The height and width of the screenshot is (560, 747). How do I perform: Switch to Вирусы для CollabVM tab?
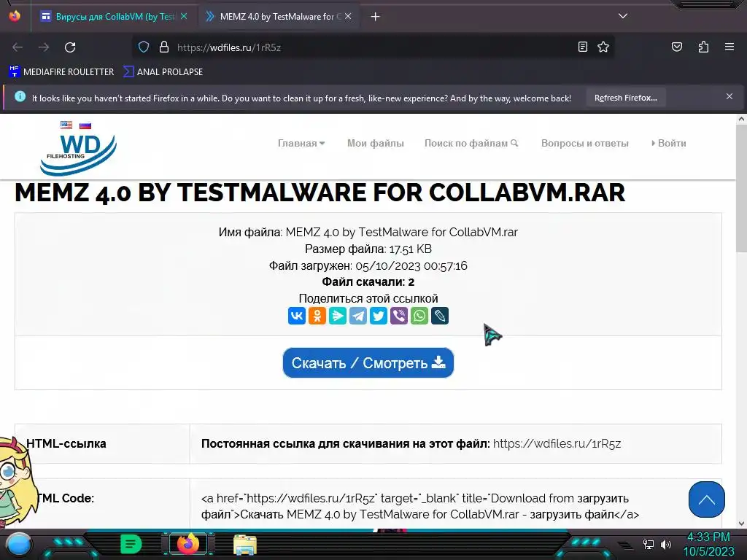(113, 16)
